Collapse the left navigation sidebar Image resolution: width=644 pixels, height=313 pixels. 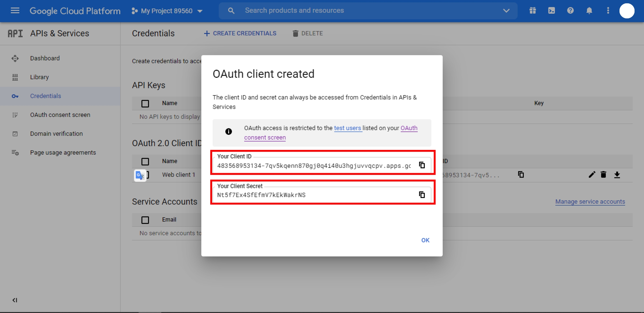tap(15, 300)
